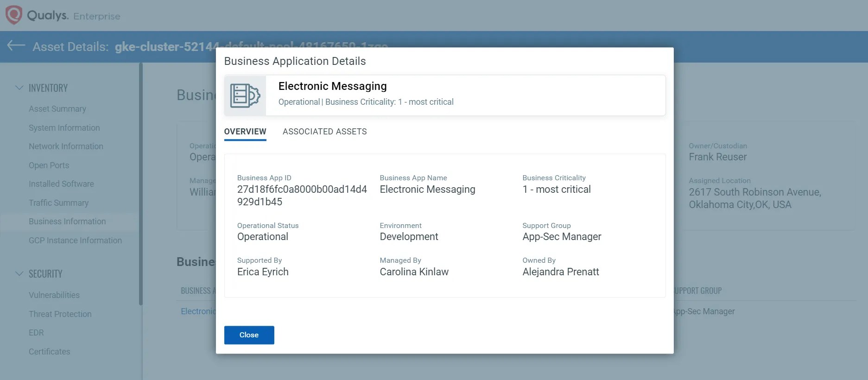Select GCP Instance Information item
Image resolution: width=868 pixels, height=380 pixels.
tap(75, 241)
